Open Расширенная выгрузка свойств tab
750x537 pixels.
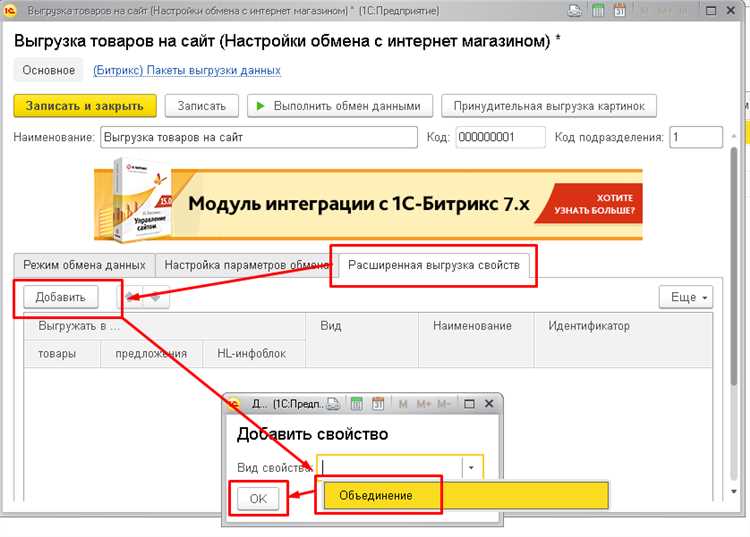(434, 265)
